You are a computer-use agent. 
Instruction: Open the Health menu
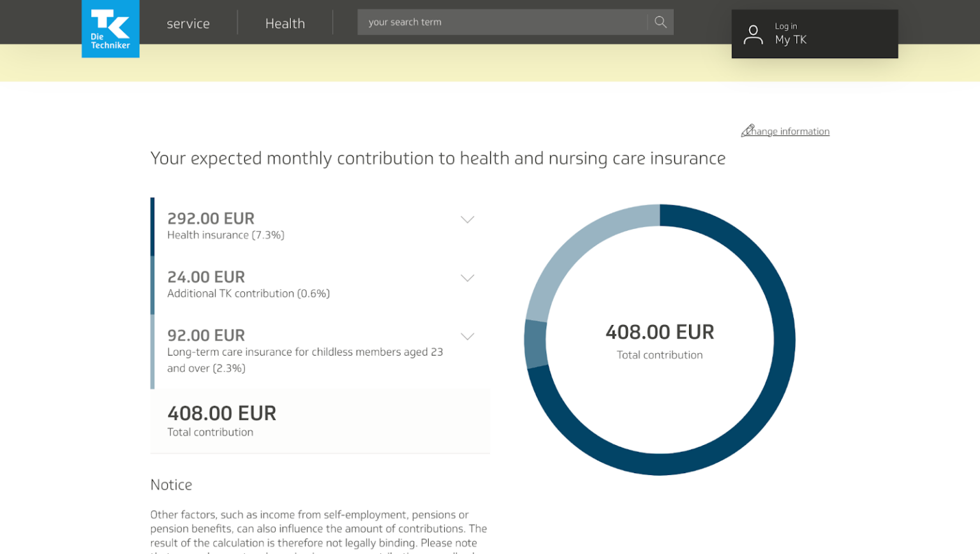click(x=285, y=23)
